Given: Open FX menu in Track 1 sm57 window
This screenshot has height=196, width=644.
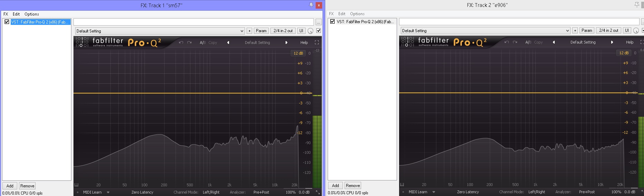Looking at the screenshot, I should point(6,14).
